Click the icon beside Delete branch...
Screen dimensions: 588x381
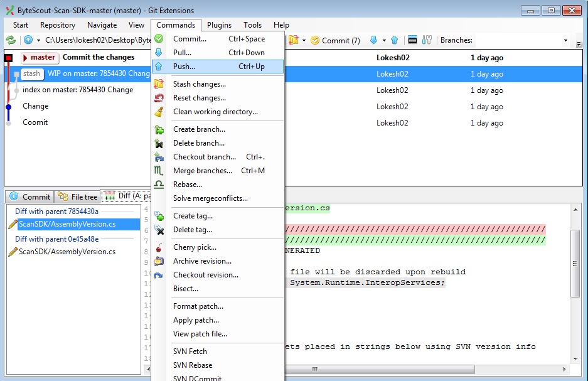(159, 144)
